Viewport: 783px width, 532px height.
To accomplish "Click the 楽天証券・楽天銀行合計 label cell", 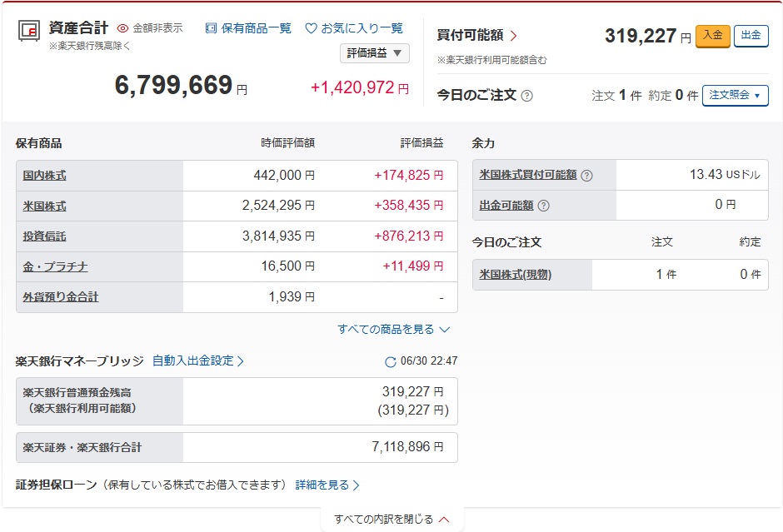I will coord(100,448).
